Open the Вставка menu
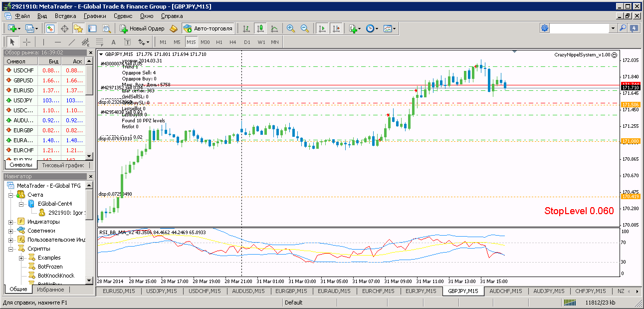The height and width of the screenshot is (309, 644). [65, 15]
